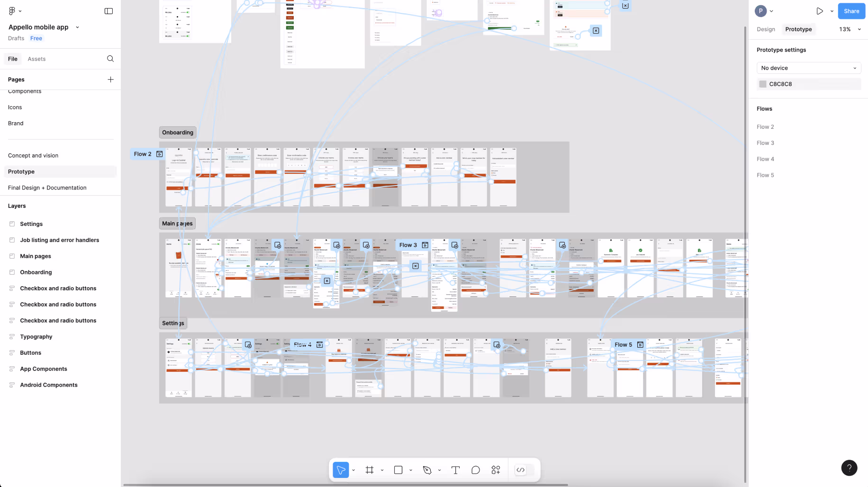Expand the Move tool options chevron
Viewport: 868px width, 487px height.
tap(353, 470)
